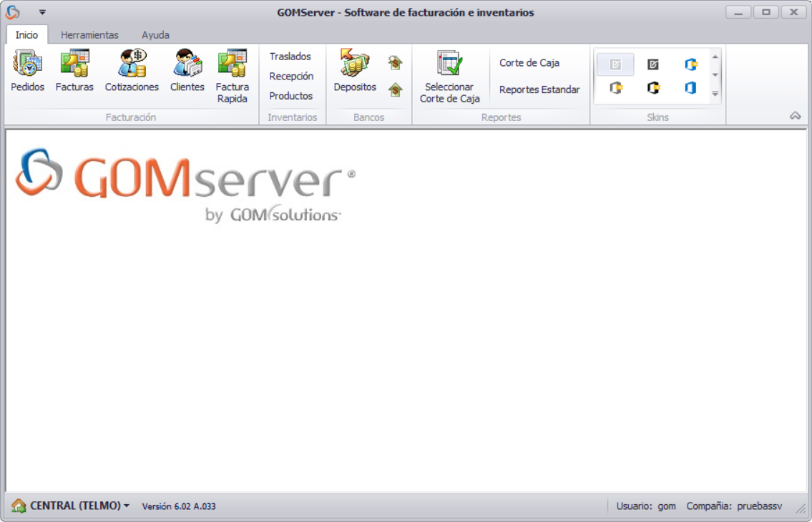Open Corte de Caja report

coord(530,63)
